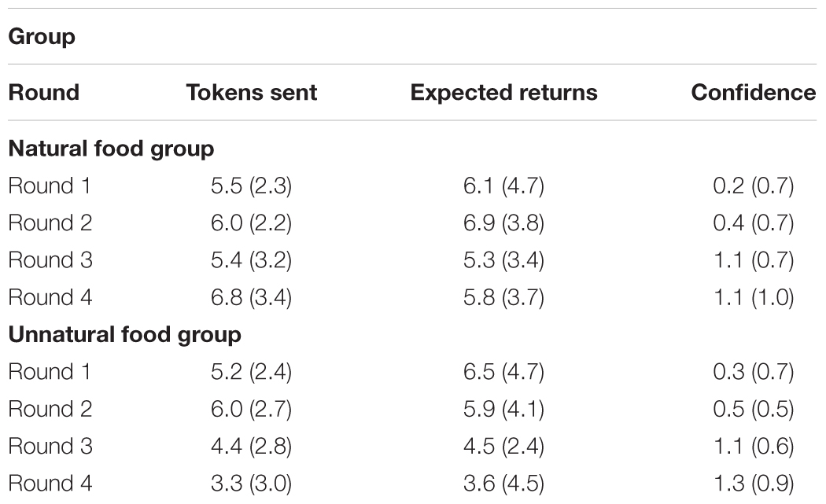The width and height of the screenshot is (826, 504).
Task: Select the Round column header
Action: pyautogui.click(x=44, y=92)
